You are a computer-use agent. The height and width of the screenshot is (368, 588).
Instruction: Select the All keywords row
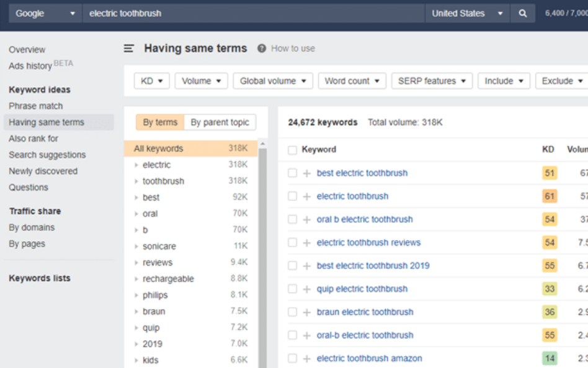190,149
